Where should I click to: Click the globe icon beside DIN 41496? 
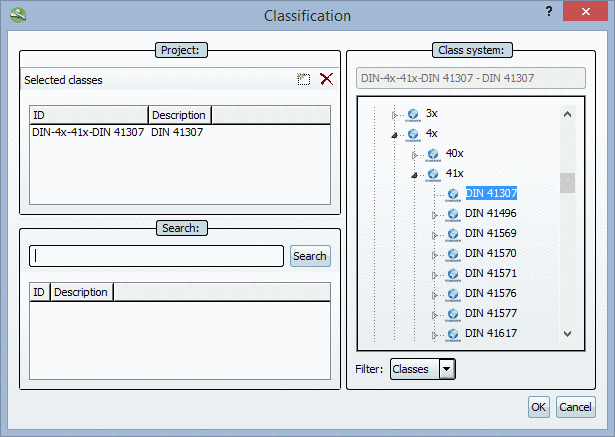(453, 214)
